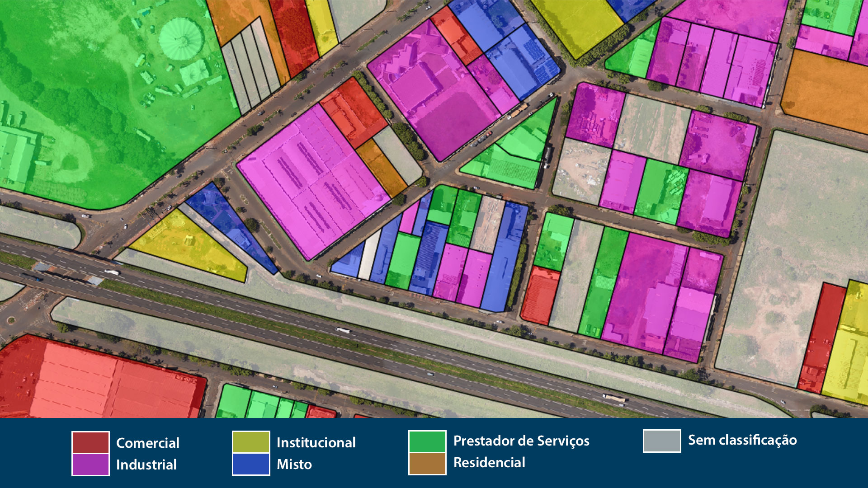Select the Institucional yellow legend swatch
The height and width of the screenshot is (488, 868).
pos(251,442)
